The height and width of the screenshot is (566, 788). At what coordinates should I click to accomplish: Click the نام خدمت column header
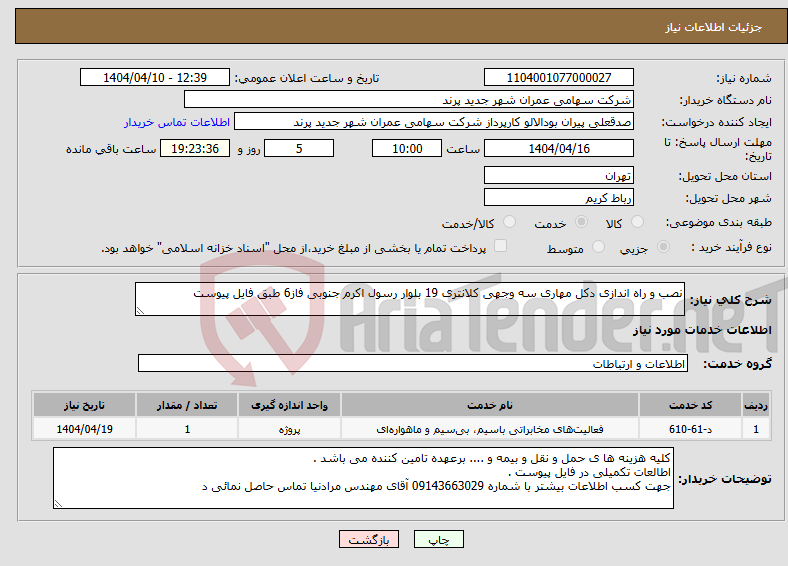pos(490,405)
